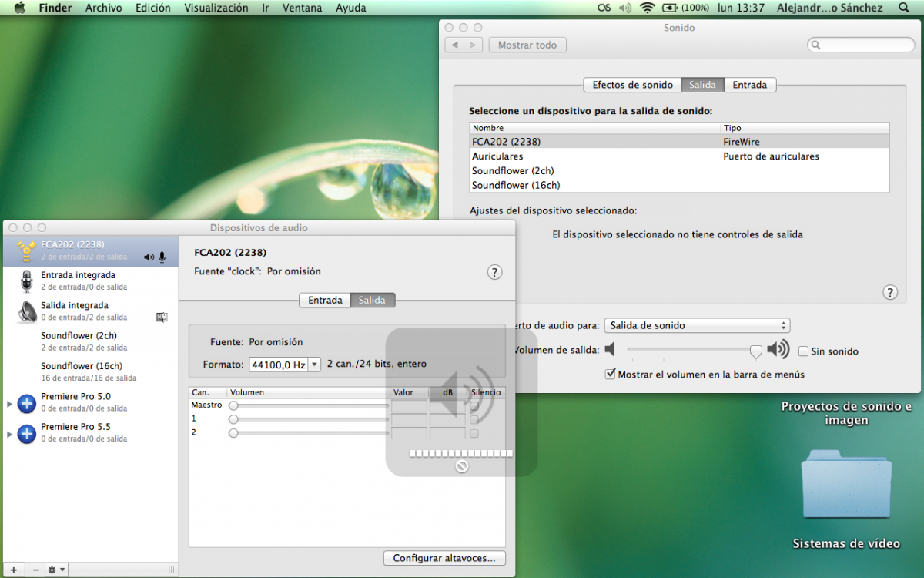Expand the Premiere Pro 5.5 disclosure triangle
The image size is (924, 578).
(x=10, y=434)
